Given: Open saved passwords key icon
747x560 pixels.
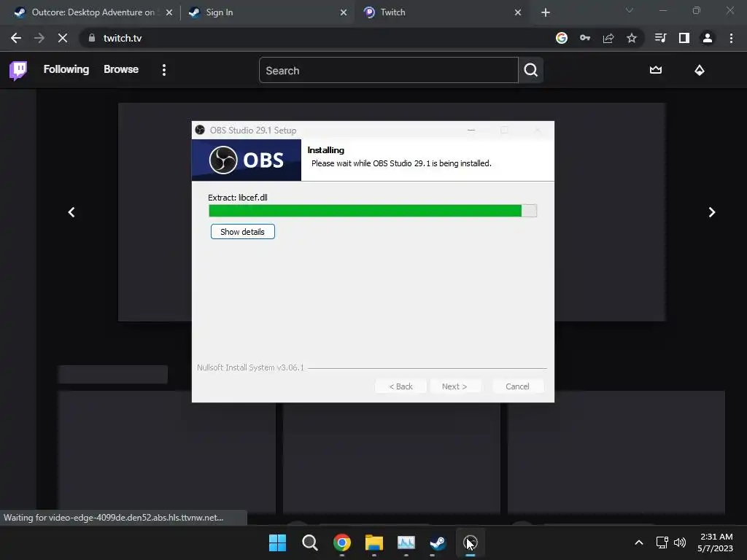Looking at the screenshot, I should (x=585, y=38).
